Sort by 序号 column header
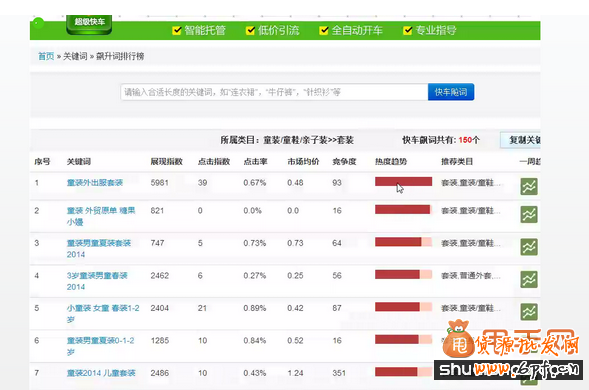The image size is (589, 390). pyautogui.click(x=42, y=162)
